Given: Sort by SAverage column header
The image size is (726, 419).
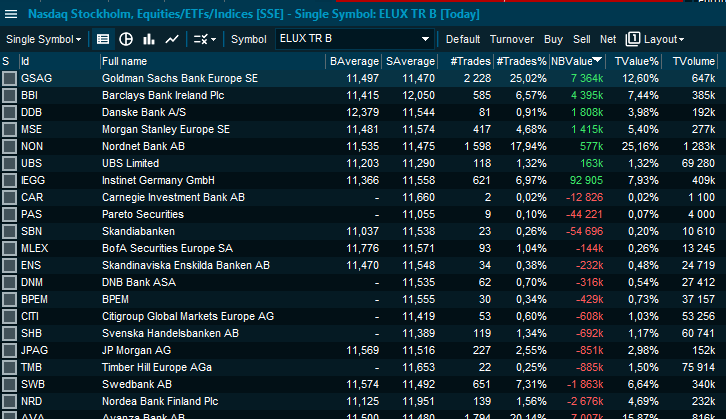Looking at the screenshot, I should click(x=410, y=61).
